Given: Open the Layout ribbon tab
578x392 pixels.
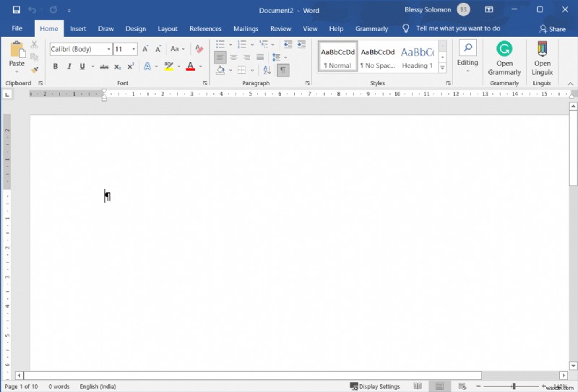Looking at the screenshot, I should pos(168,29).
